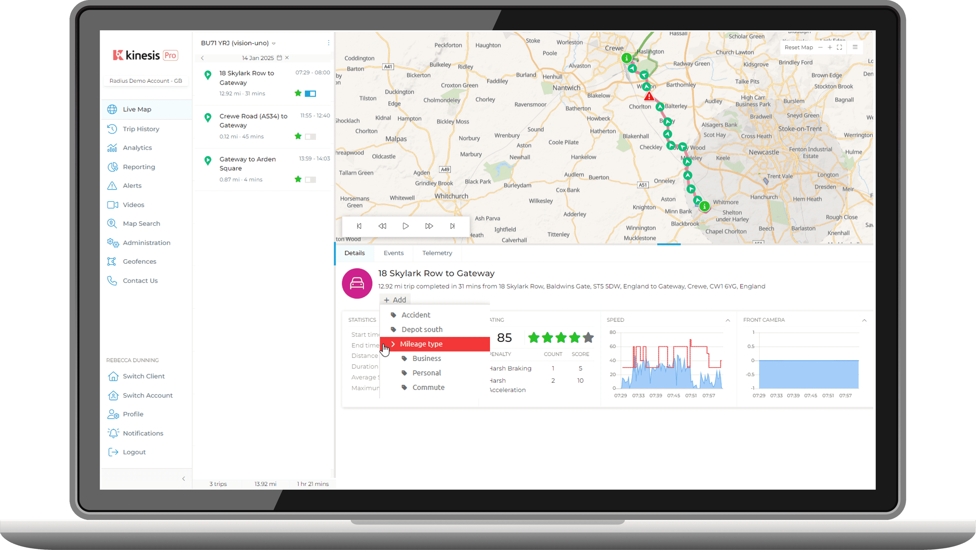Click the Geofences icon

click(112, 262)
